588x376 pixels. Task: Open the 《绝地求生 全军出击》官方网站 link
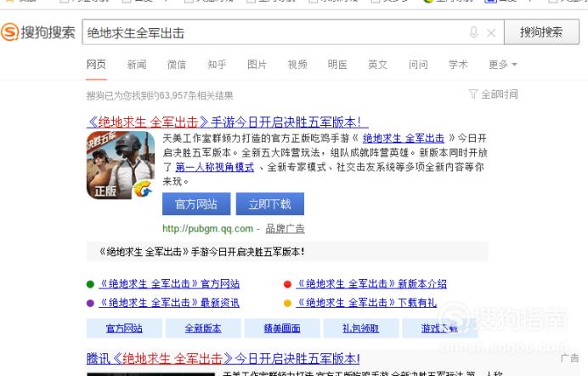[169, 284]
